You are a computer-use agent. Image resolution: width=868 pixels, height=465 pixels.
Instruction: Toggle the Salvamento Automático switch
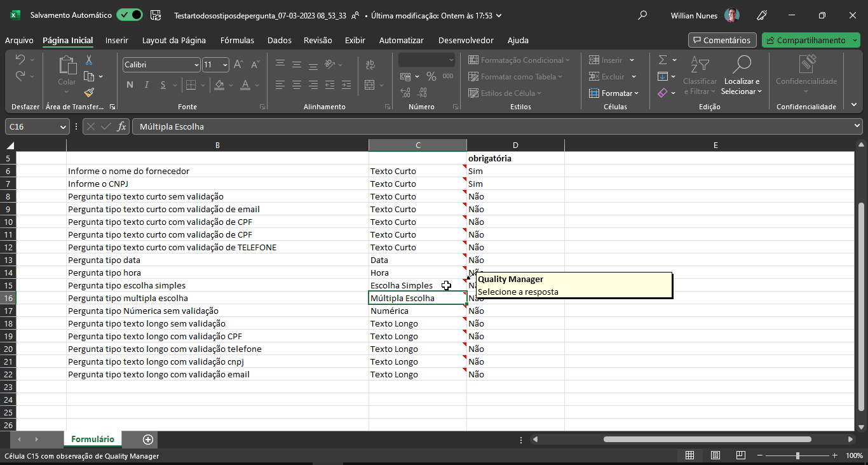pyautogui.click(x=130, y=15)
